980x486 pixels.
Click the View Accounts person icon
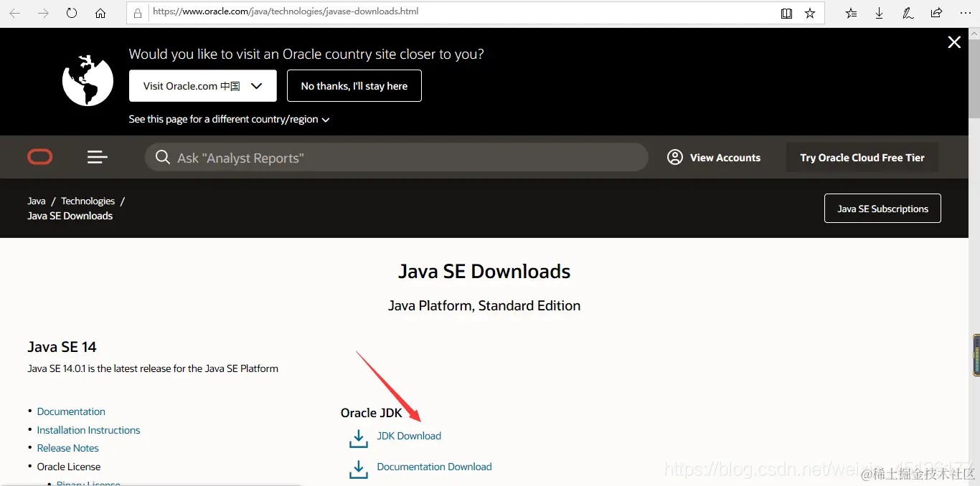(674, 157)
